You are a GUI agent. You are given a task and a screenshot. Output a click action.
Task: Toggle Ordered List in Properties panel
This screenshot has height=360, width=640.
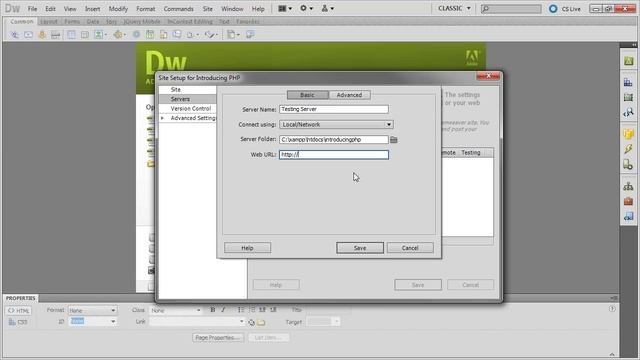point(252,310)
